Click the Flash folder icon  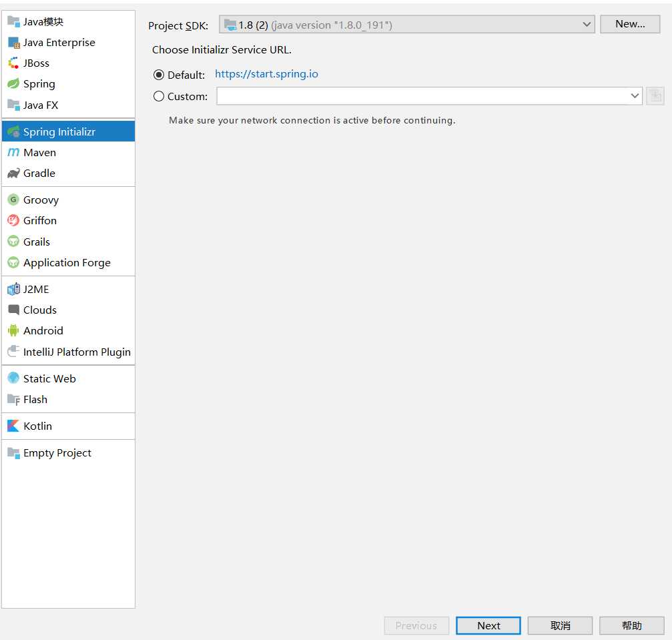pyautogui.click(x=13, y=400)
